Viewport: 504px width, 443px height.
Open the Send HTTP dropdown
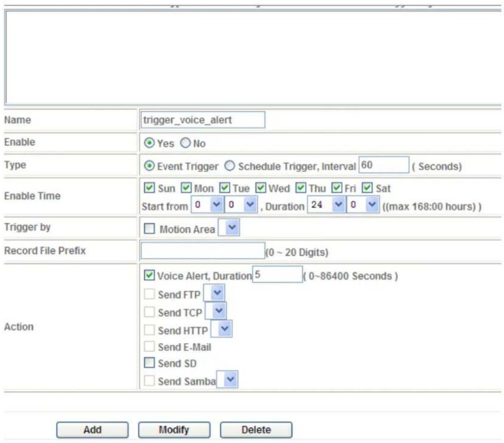pos(221,329)
